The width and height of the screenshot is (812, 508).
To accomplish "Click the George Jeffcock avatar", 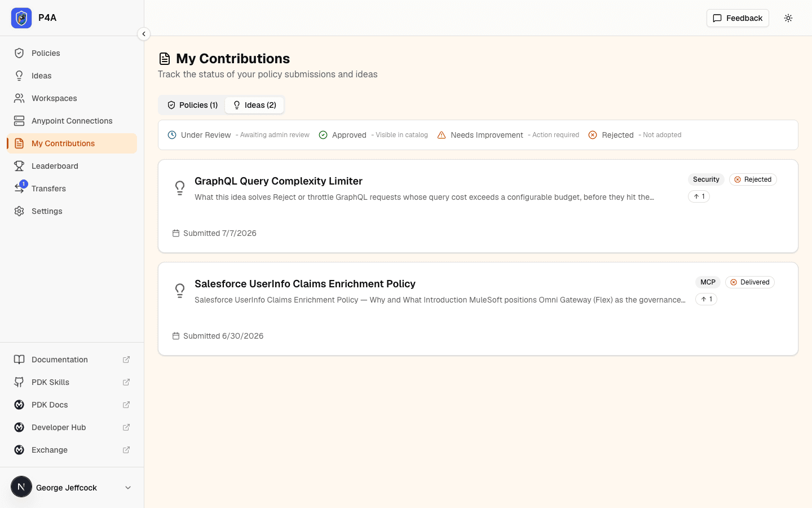I will tap(21, 487).
